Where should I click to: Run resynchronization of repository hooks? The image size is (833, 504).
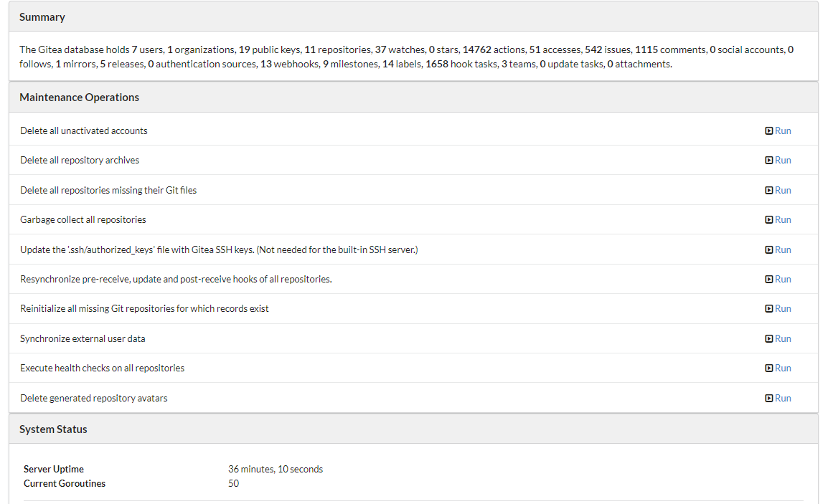pyautogui.click(x=783, y=280)
